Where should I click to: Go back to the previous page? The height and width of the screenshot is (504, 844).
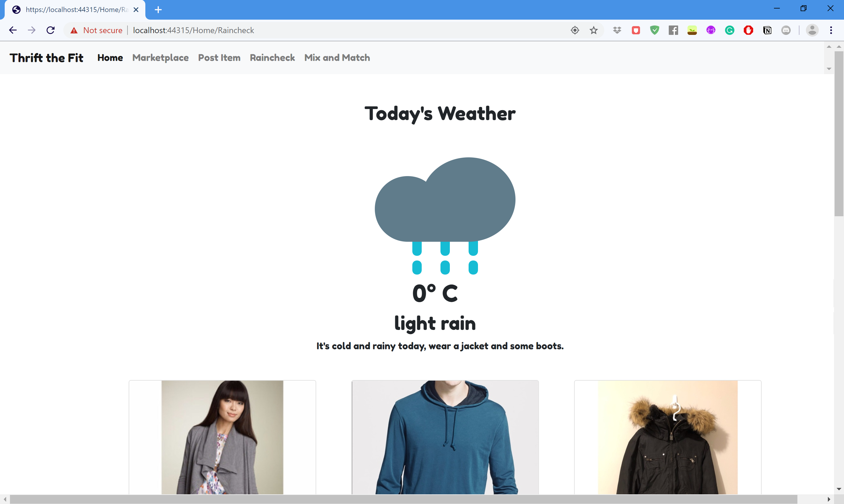click(x=13, y=30)
